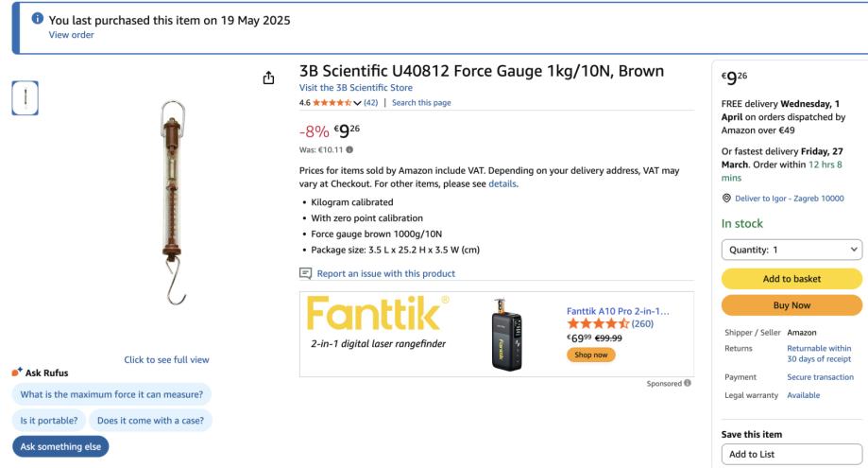
Task: Select the force gauge thumbnail image
Action: [x=26, y=98]
